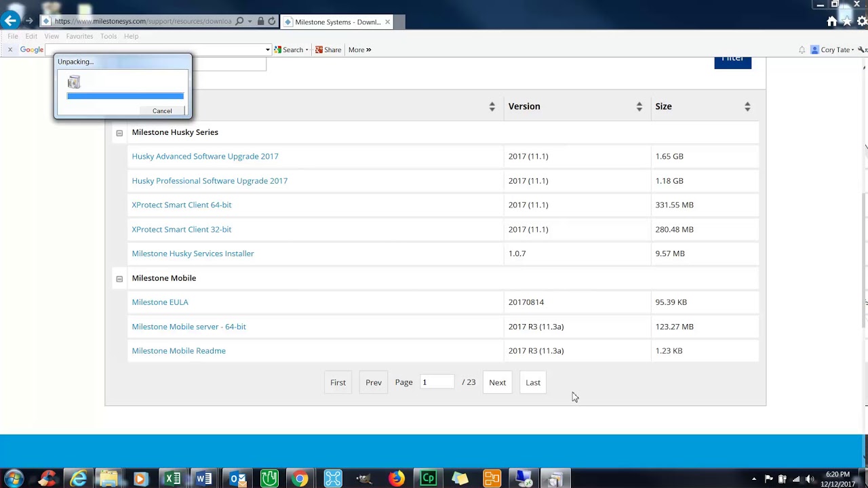Screen dimensions: 868x488
Task: Show hidden system tray icons
Action: 754,479
